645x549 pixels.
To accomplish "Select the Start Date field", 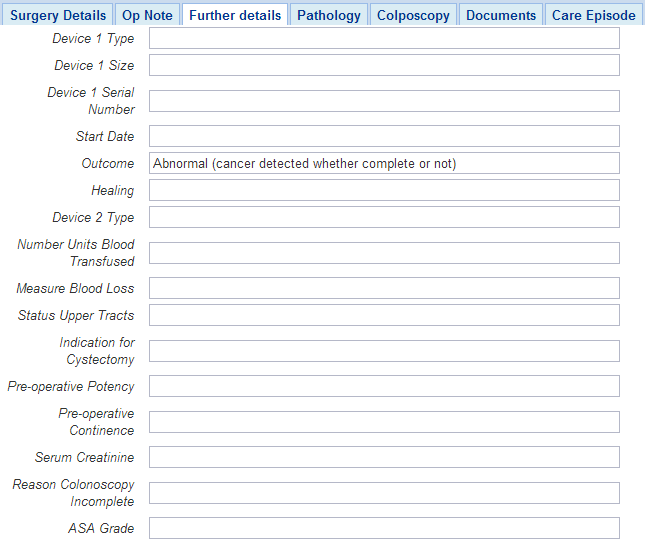I will click(384, 136).
